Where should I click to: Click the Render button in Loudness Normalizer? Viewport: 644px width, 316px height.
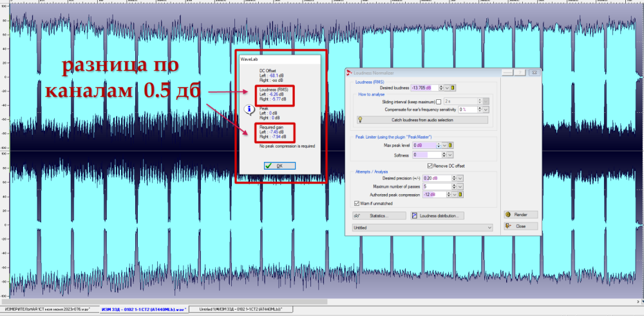tap(516, 215)
